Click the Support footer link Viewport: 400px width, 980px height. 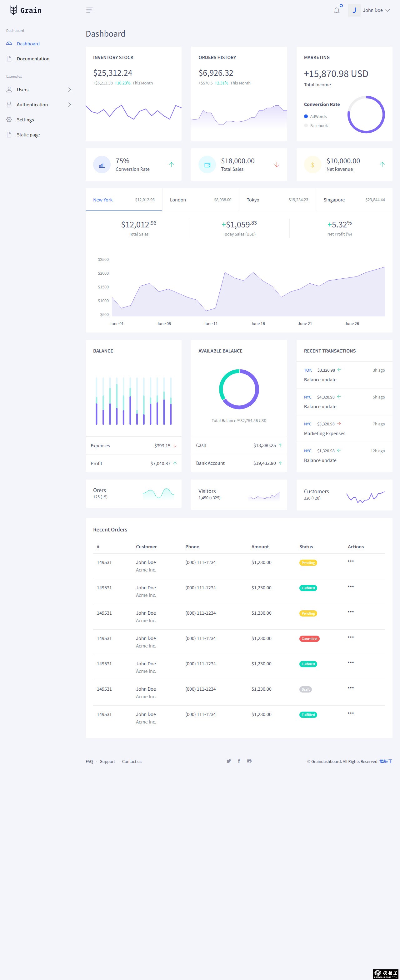[x=107, y=761]
